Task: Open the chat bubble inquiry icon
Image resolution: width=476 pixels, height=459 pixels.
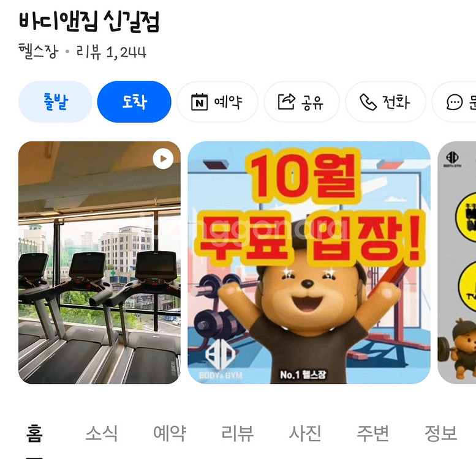Action: 455,102
